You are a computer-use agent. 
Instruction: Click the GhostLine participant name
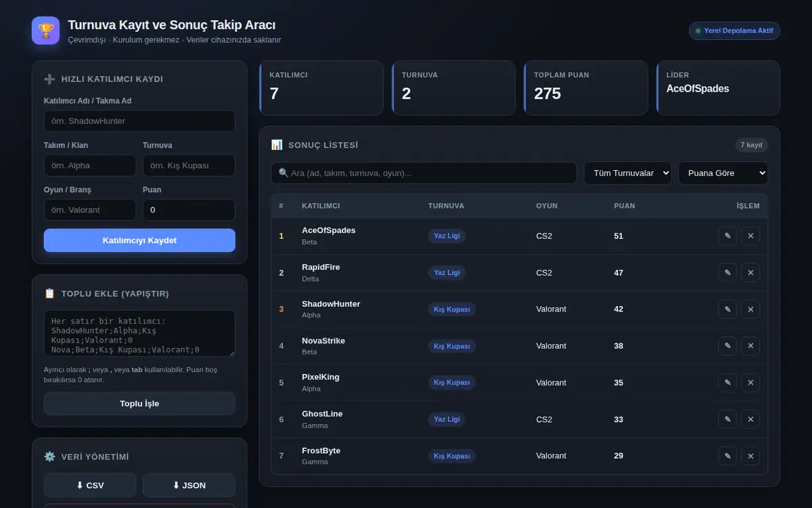pyautogui.click(x=322, y=414)
